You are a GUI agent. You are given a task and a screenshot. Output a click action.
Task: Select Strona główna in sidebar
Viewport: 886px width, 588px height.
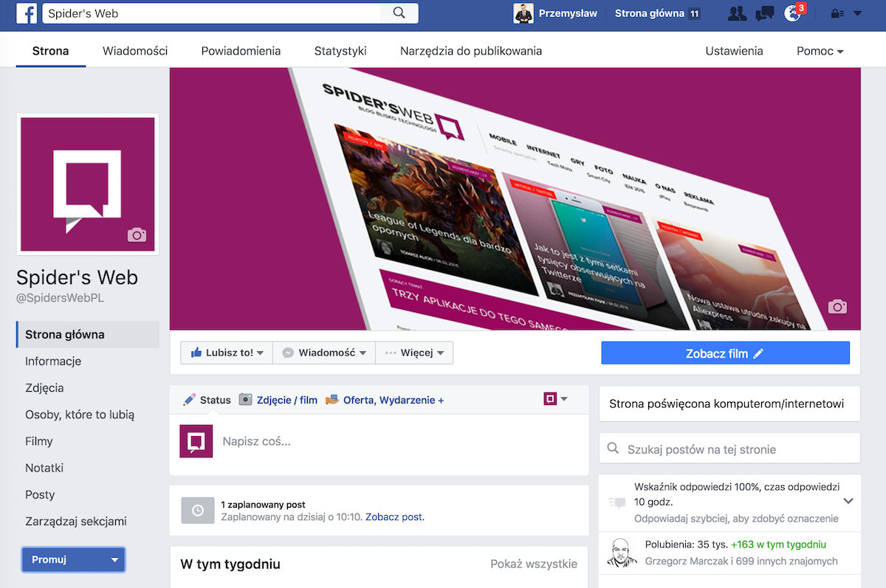point(88,334)
